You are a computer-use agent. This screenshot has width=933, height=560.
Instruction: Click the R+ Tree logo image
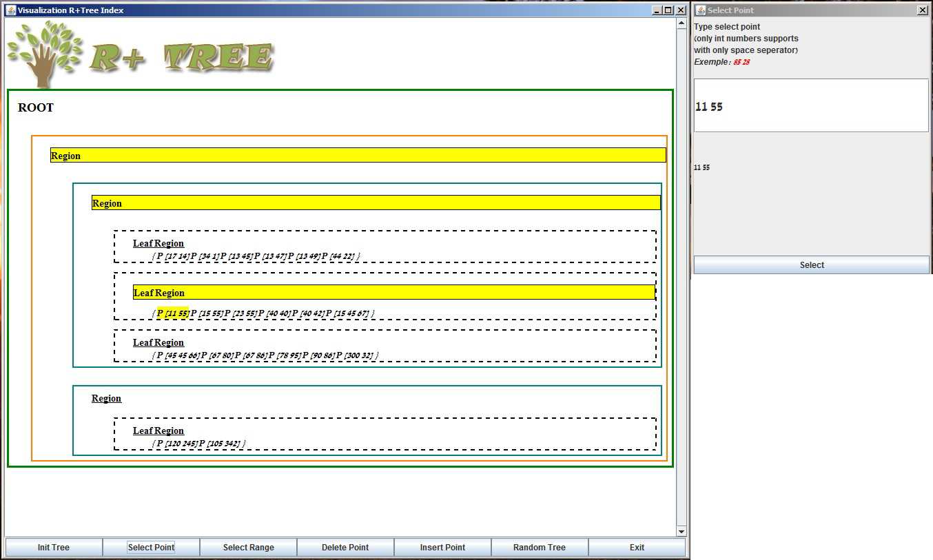[x=141, y=54]
